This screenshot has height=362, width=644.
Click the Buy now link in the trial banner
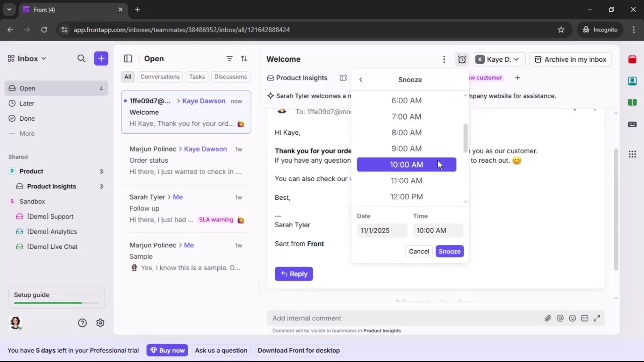167,350
